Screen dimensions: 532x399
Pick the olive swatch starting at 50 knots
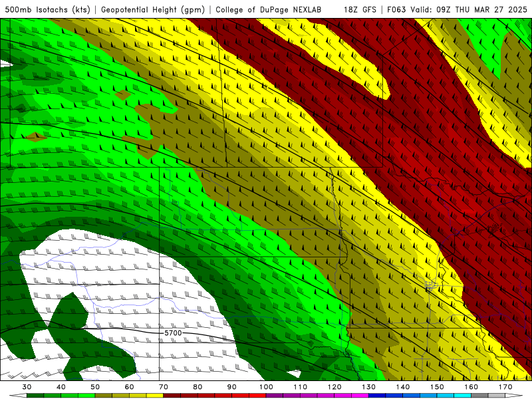tap(104, 396)
